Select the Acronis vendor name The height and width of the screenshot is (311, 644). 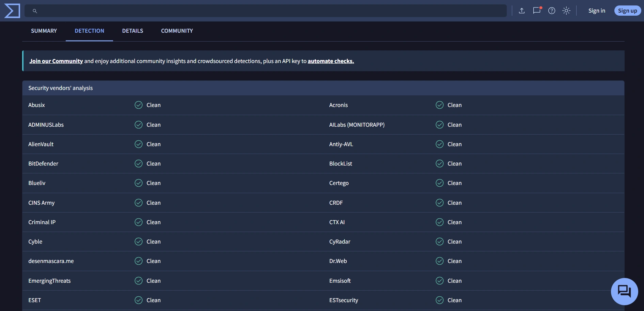[x=339, y=105]
